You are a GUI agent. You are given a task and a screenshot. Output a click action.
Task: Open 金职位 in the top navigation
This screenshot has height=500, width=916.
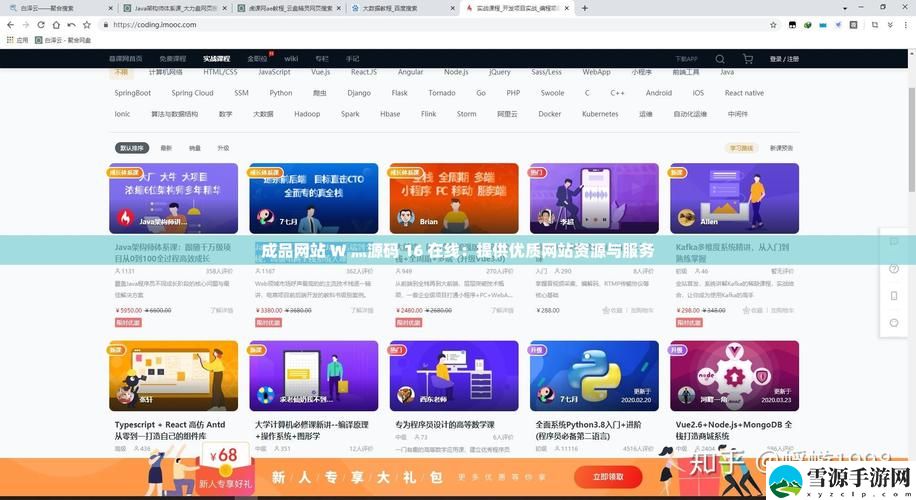(x=258, y=59)
